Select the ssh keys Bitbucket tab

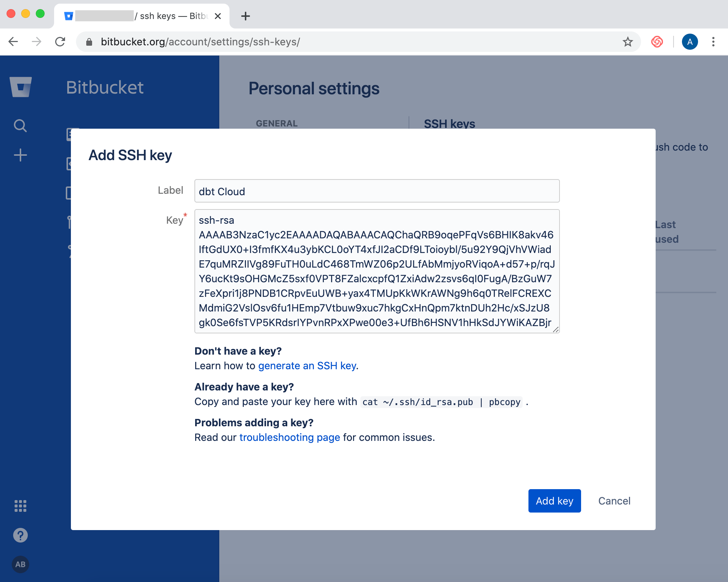tap(142, 16)
